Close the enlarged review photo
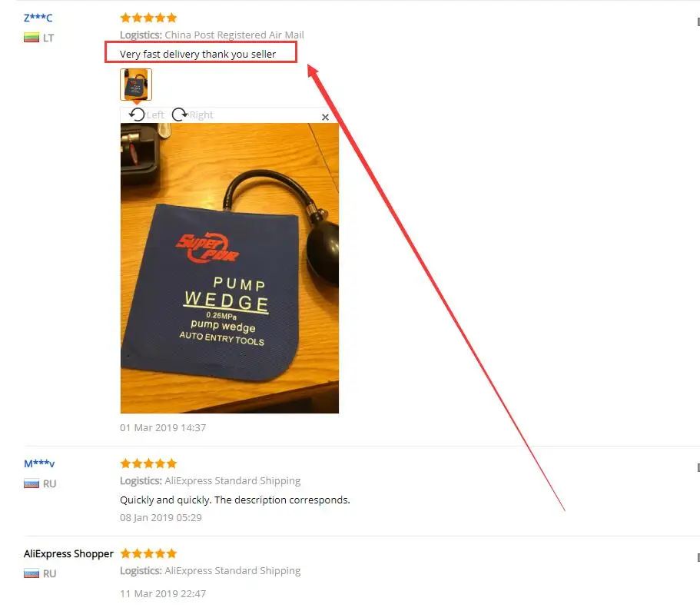Image resolution: width=700 pixels, height=611 pixels. click(x=326, y=117)
